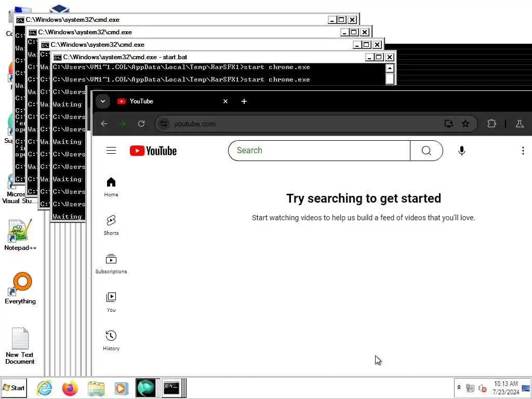
Task: Go to Home in YouTube sidebar
Action: pos(111,187)
